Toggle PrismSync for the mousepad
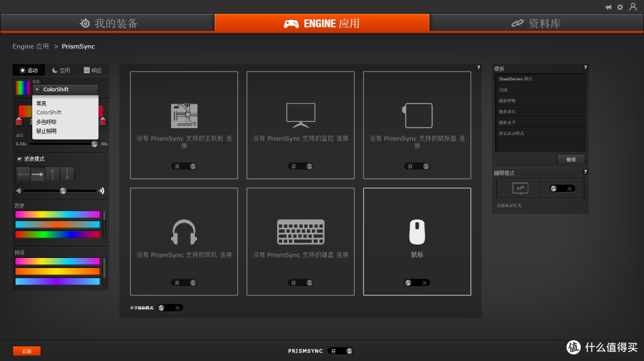This screenshot has height=361, width=644. [417, 166]
